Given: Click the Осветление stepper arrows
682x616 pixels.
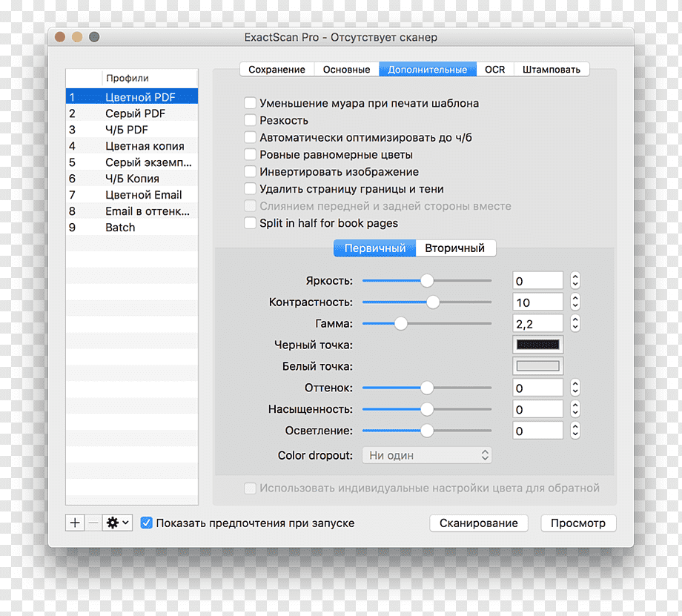Looking at the screenshot, I should click(575, 431).
